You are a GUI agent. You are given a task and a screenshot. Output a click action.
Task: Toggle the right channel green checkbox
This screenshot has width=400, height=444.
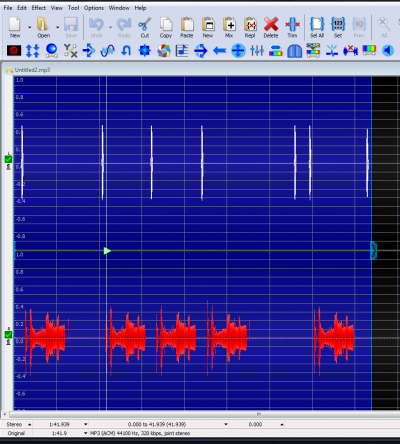8,334
